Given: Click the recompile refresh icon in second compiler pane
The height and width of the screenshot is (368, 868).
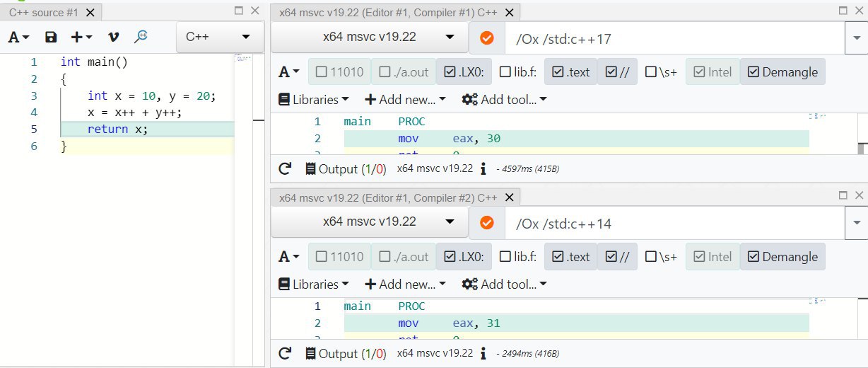Looking at the screenshot, I should click(285, 353).
